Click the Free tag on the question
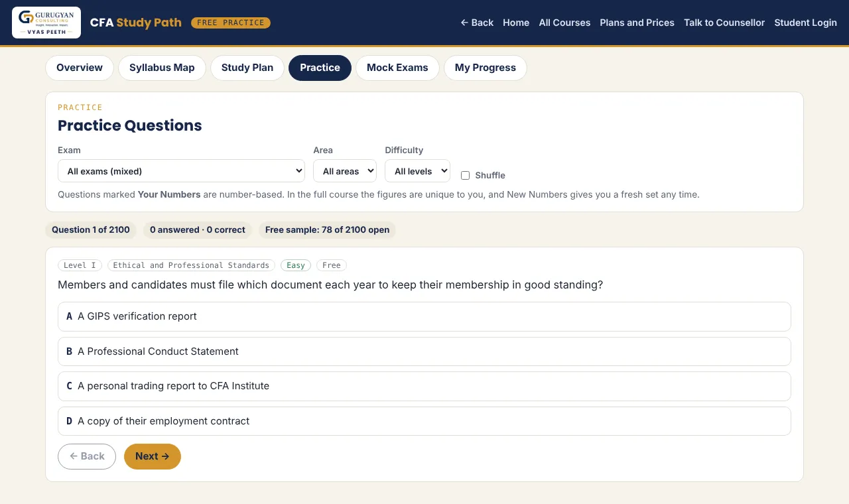Screen dimensions: 849x504 point(332,265)
